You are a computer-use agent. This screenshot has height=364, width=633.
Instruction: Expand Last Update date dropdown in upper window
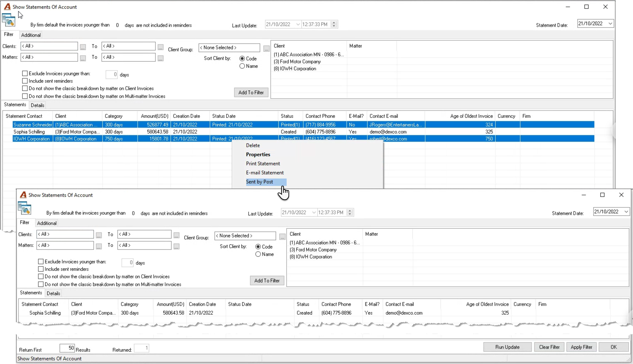(x=298, y=24)
